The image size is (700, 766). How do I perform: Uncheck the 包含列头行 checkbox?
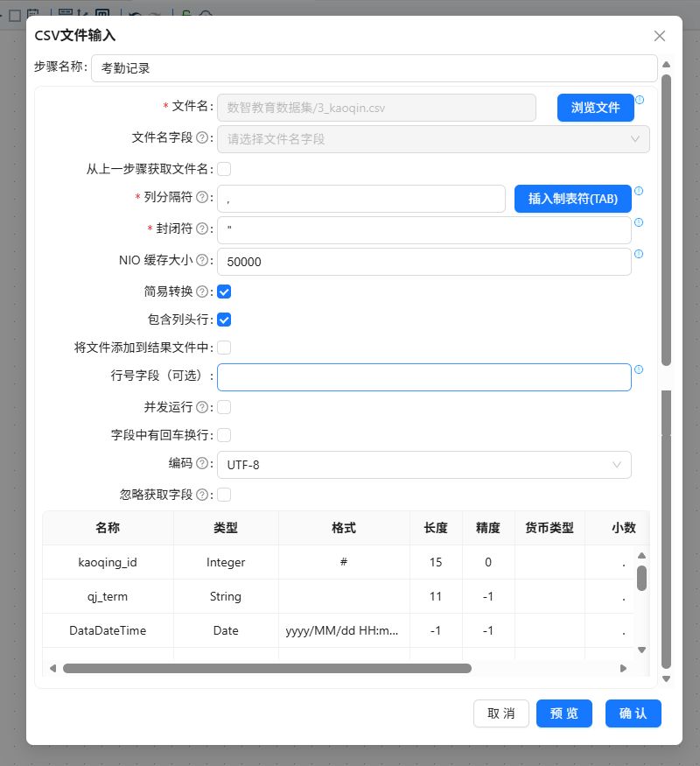224,320
